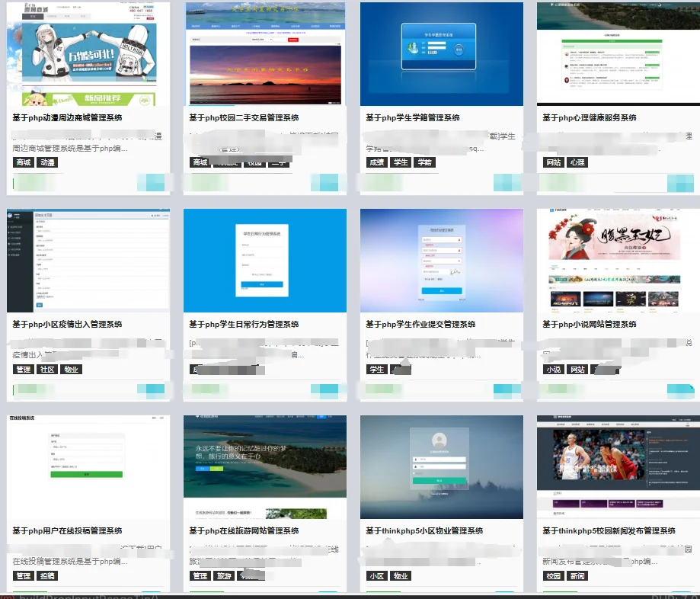Open thumbnail of 基于php在线旅游网站管理系统
This screenshot has width=700, height=599.
tap(265, 467)
